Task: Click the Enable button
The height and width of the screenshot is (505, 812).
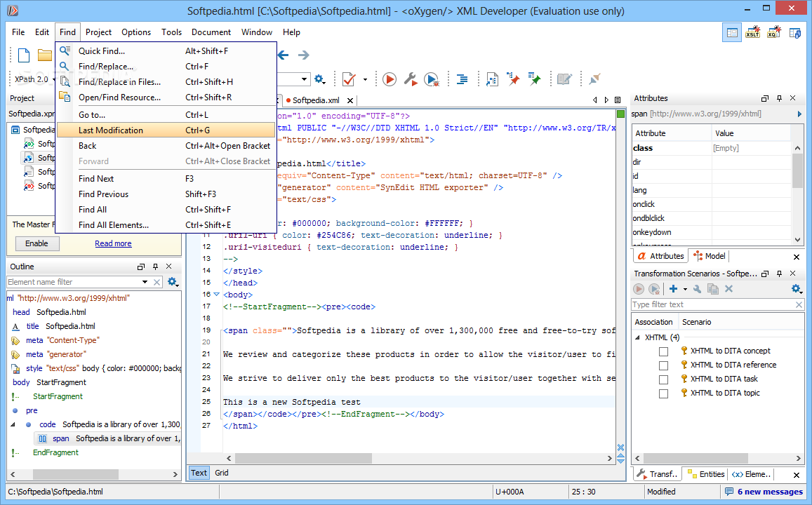Action: pos(36,243)
